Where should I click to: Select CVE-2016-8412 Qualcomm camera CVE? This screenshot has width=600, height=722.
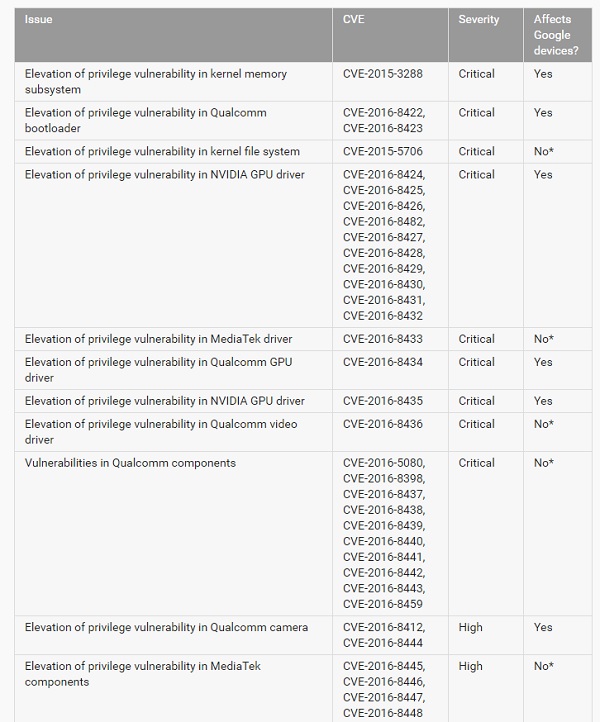click(x=384, y=627)
